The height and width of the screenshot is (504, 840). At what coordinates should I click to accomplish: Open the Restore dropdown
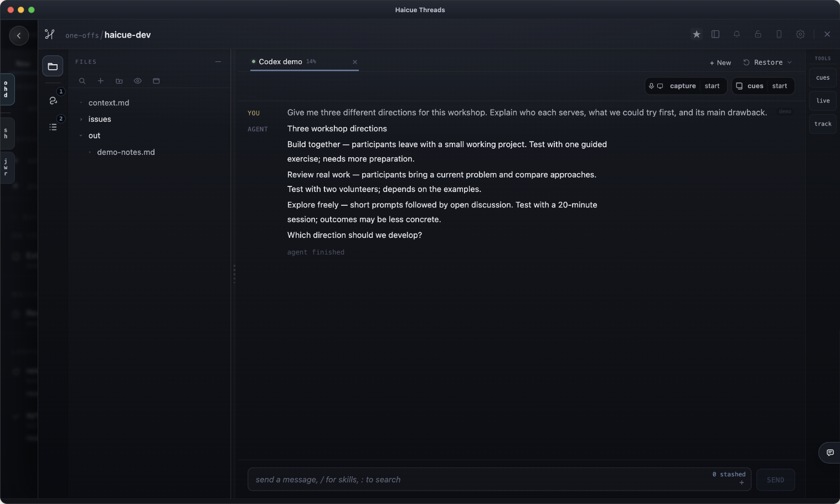click(x=767, y=63)
